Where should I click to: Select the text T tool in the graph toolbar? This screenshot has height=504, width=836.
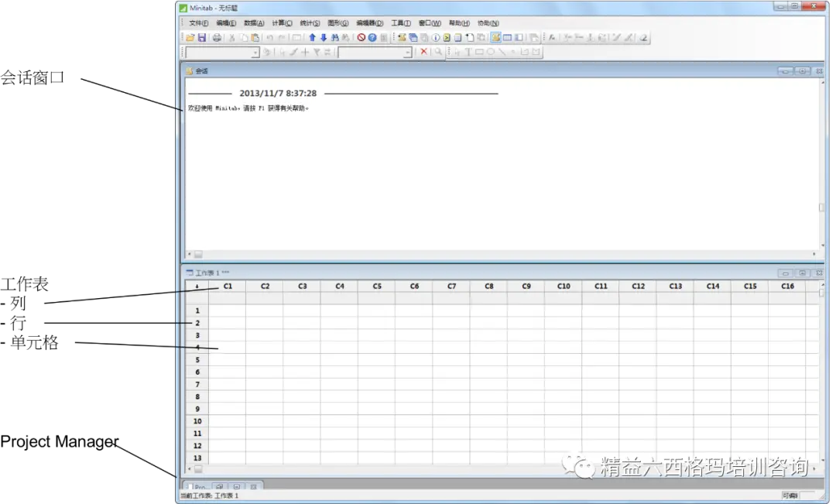(468, 52)
